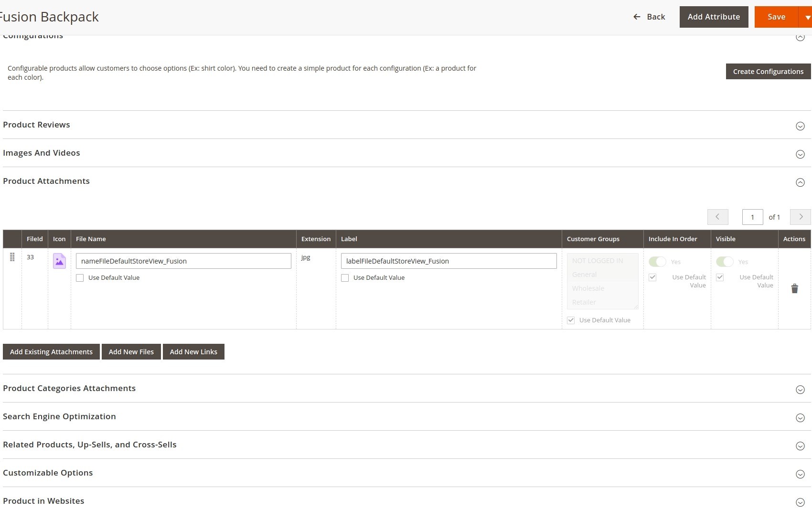Check Use Default Value under File Name
The width and height of the screenshot is (812, 509).
[x=80, y=278]
